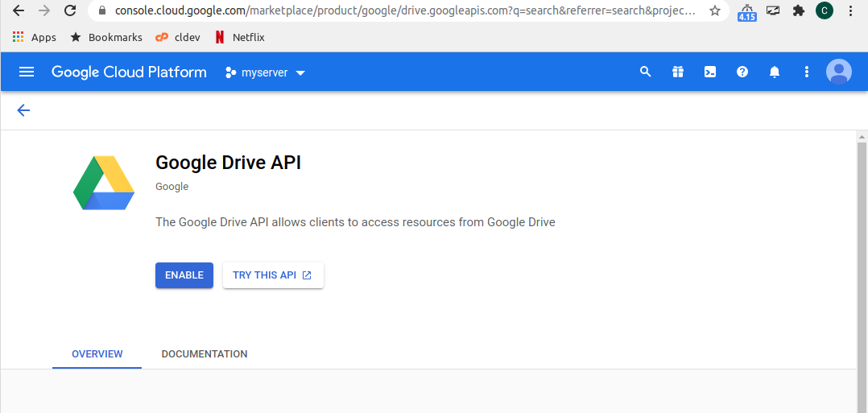The height and width of the screenshot is (413, 868).
Task: Click the page vertical scrollbar
Action: coord(862,277)
